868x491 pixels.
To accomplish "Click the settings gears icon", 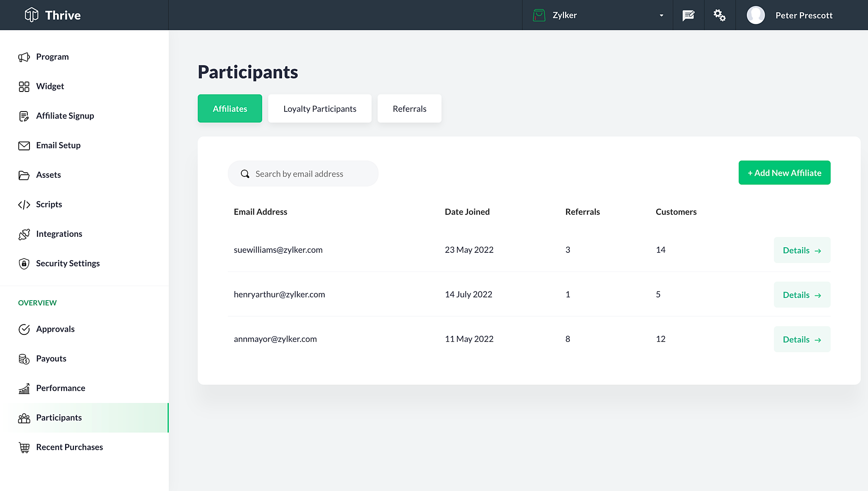I will [x=720, y=15].
